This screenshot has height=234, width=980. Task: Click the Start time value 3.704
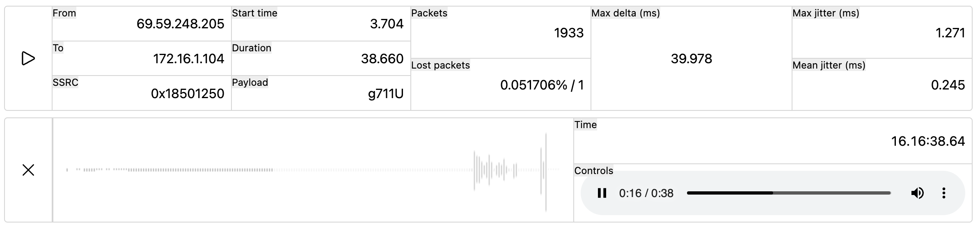click(387, 24)
